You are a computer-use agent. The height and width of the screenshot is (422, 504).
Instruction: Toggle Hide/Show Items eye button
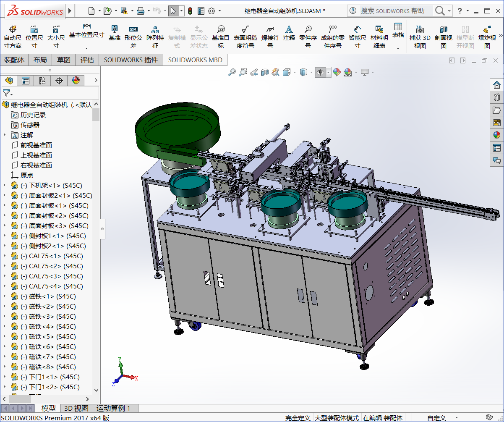(321, 72)
